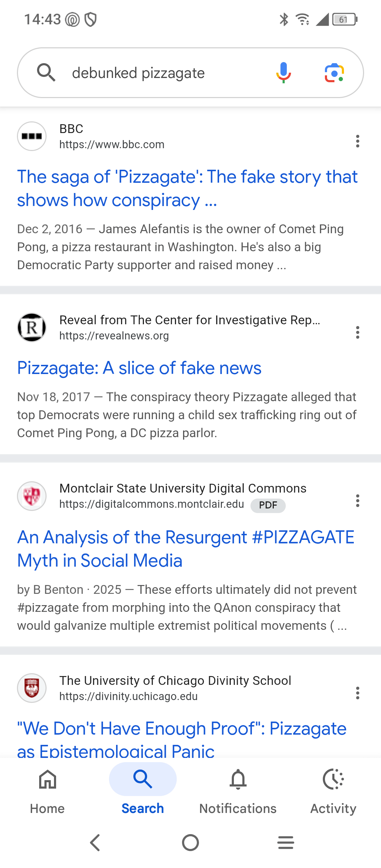The height and width of the screenshot is (868, 381).
Task: Open Montclair result three-dot menu
Action: pyautogui.click(x=358, y=501)
